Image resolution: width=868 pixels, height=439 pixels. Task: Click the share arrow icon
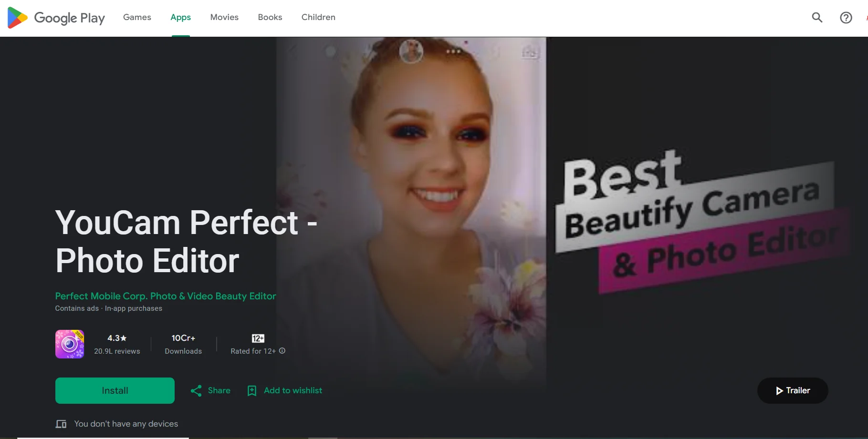coord(196,391)
